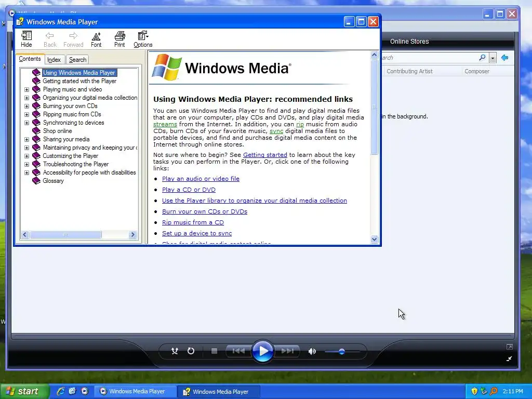Click the book icon beside Glossary
The height and width of the screenshot is (399, 532).
(36, 181)
